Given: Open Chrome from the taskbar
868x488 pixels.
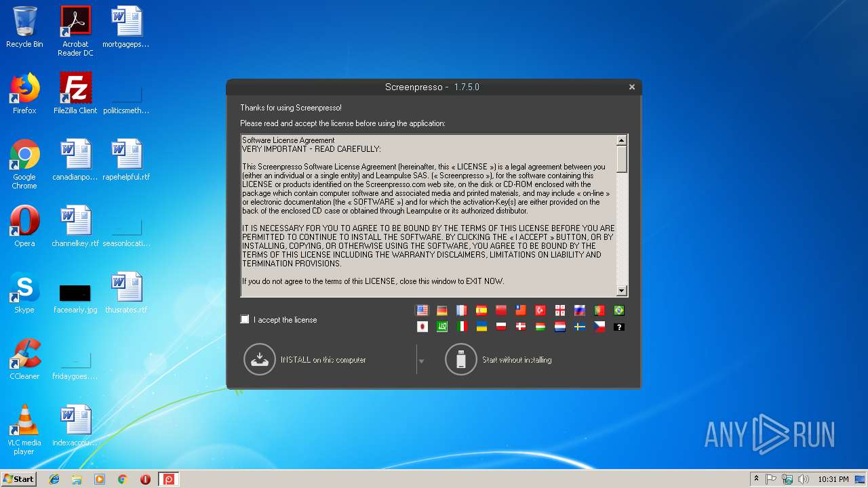Looking at the screenshot, I should 123,479.
